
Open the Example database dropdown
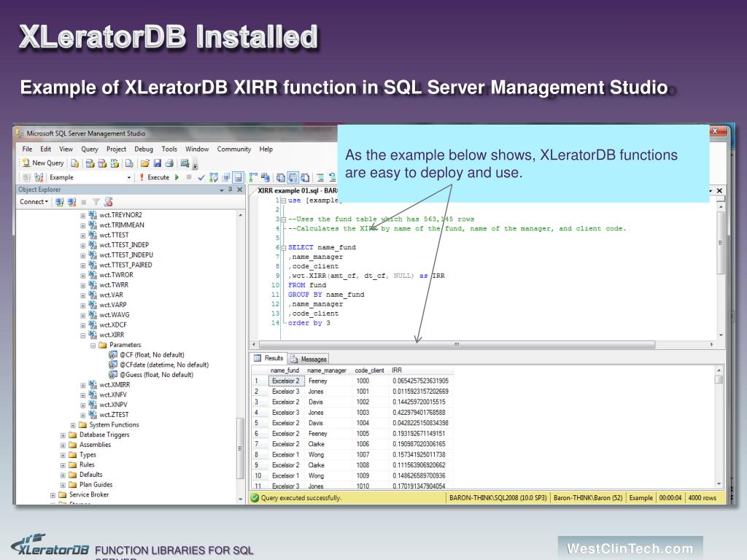pos(128,178)
